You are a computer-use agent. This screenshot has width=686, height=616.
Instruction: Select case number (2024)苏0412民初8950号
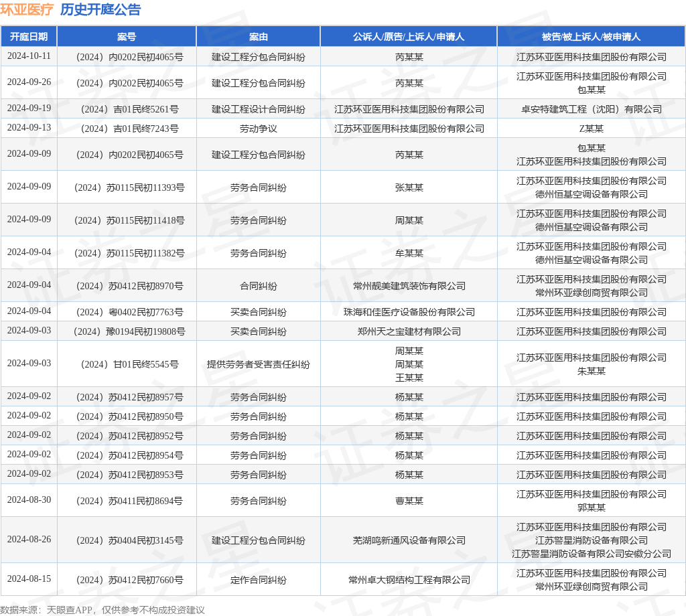pos(129,416)
